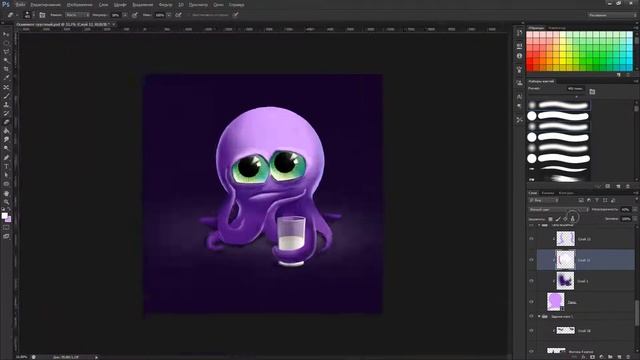Open the blend mode dropdown in Layers panel

559,209
